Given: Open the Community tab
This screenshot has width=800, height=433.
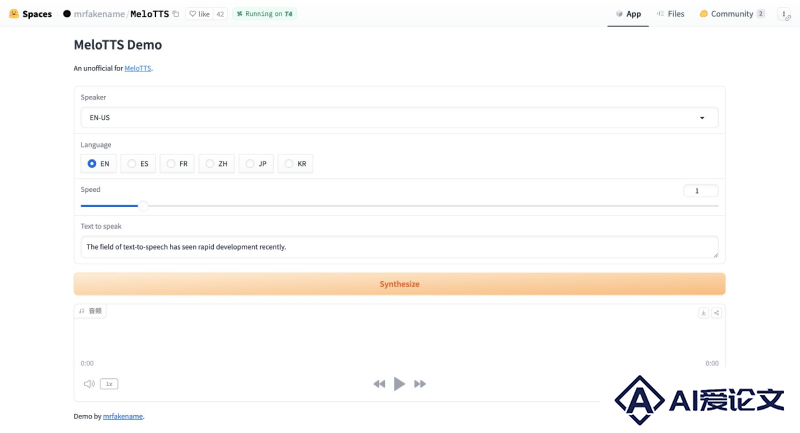Looking at the screenshot, I should (732, 14).
